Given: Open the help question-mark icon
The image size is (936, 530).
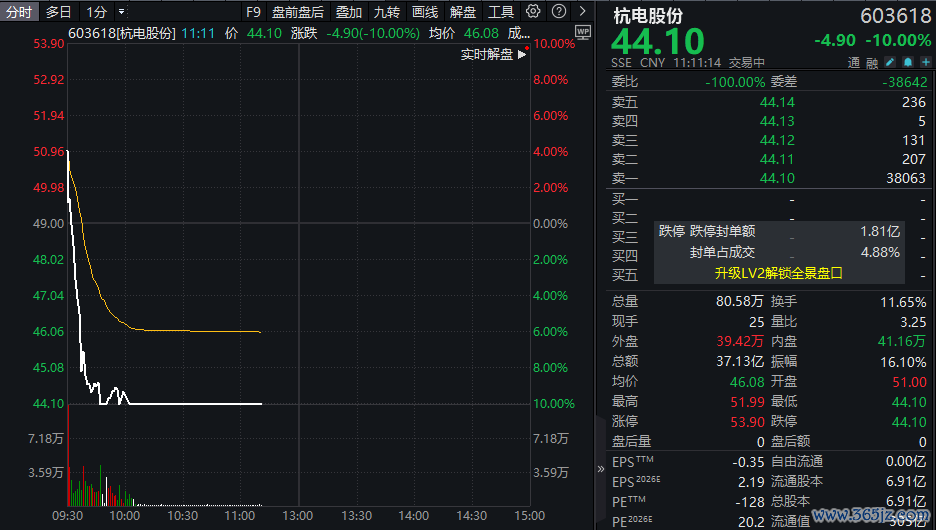Looking at the screenshot, I should point(559,11).
